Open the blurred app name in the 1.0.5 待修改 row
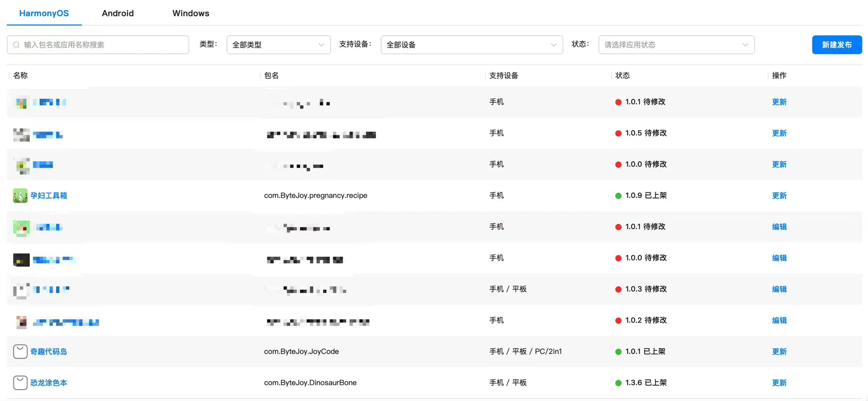The image size is (868, 401). [47, 135]
